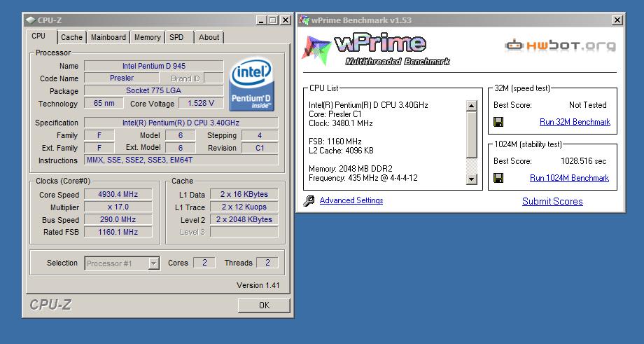The image size is (644, 344).
Task: Click the FSB: 1160 MHz line
Action: [335, 142]
